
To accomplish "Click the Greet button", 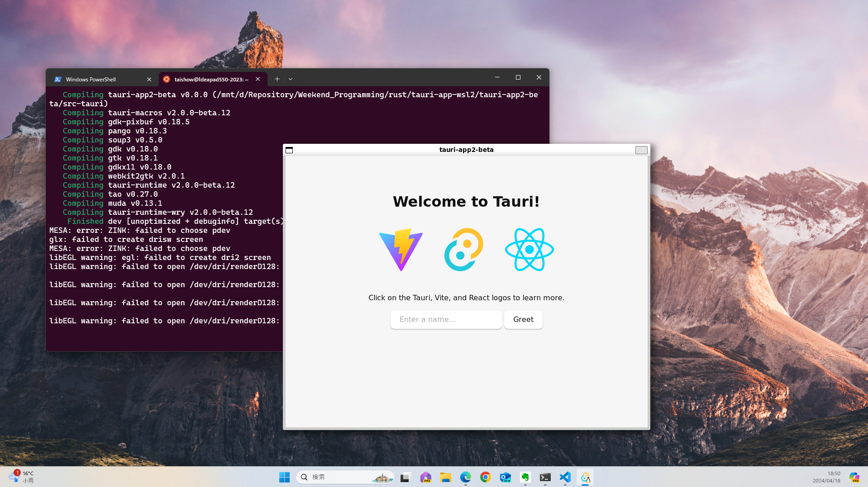I will click(523, 319).
